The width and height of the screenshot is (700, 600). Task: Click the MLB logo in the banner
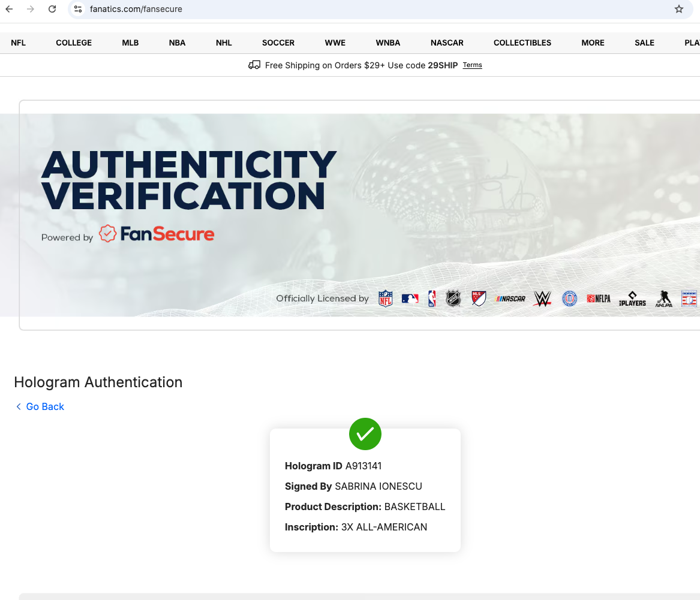tap(410, 299)
